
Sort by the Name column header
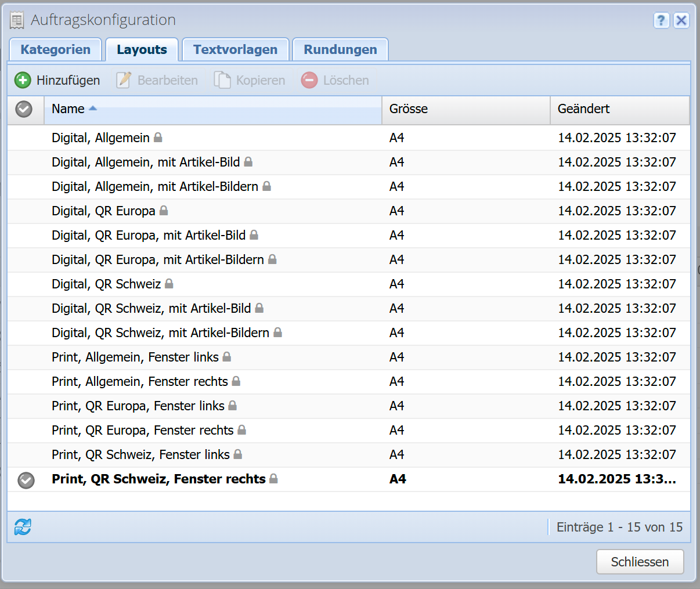tap(68, 109)
